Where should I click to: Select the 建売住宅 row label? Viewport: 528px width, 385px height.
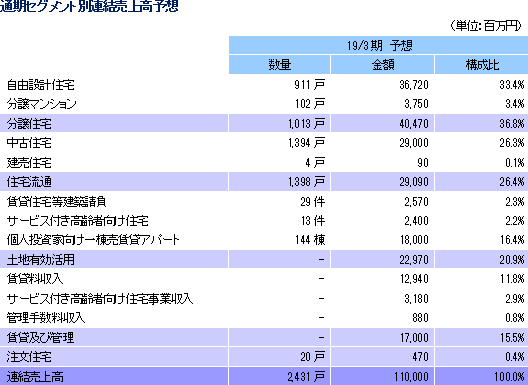point(29,163)
